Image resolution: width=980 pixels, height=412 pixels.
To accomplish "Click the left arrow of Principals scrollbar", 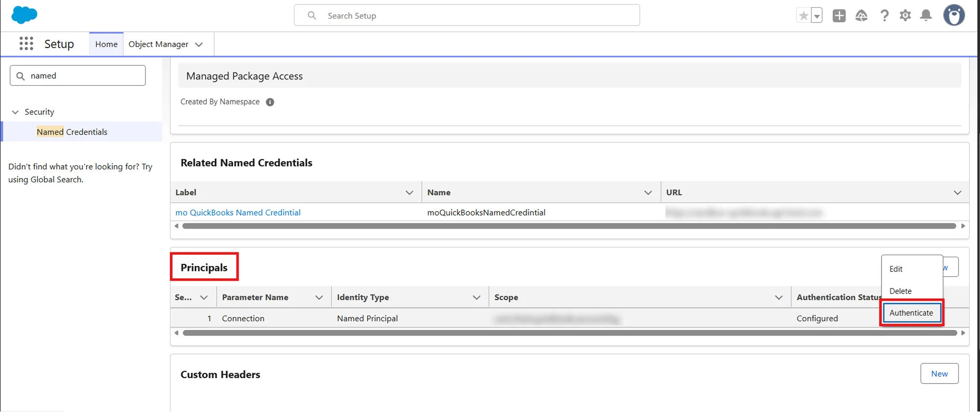I will [x=176, y=333].
